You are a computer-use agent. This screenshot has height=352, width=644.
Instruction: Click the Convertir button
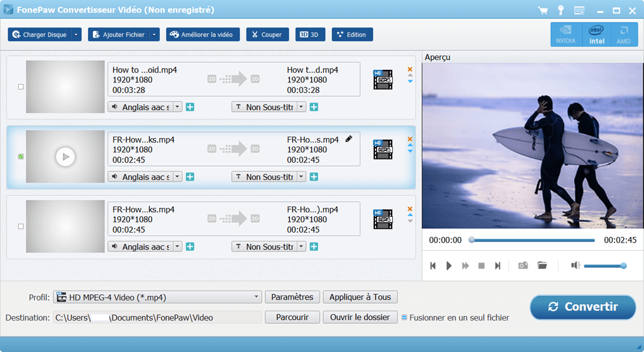(582, 307)
